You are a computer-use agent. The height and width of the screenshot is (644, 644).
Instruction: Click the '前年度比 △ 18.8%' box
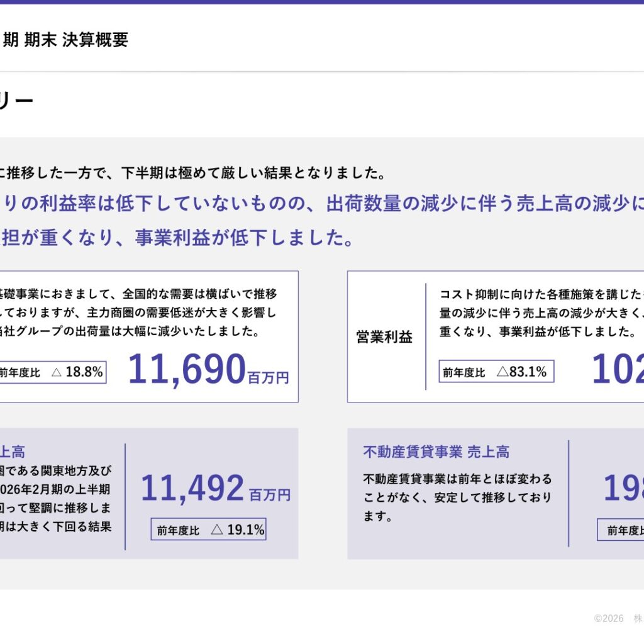tap(52, 372)
